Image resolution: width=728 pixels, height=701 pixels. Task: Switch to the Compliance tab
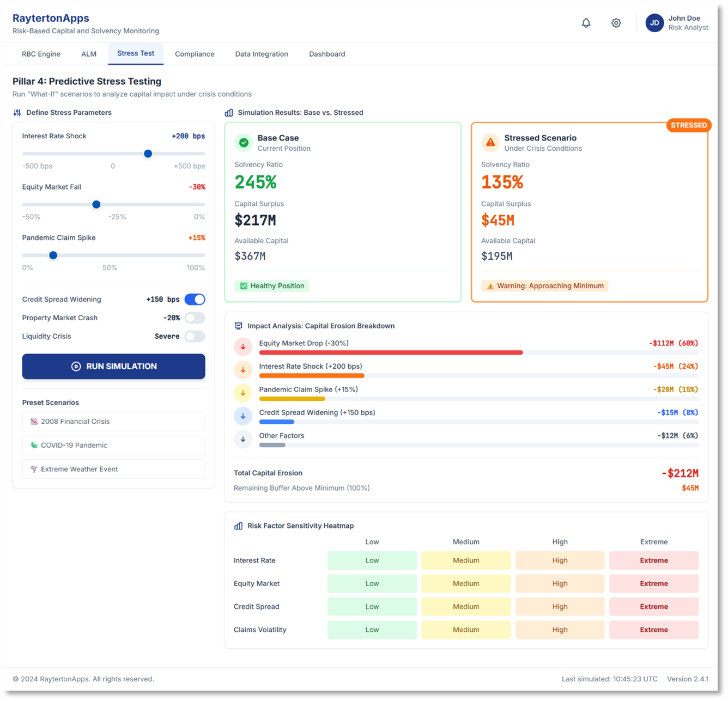point(195,53)
